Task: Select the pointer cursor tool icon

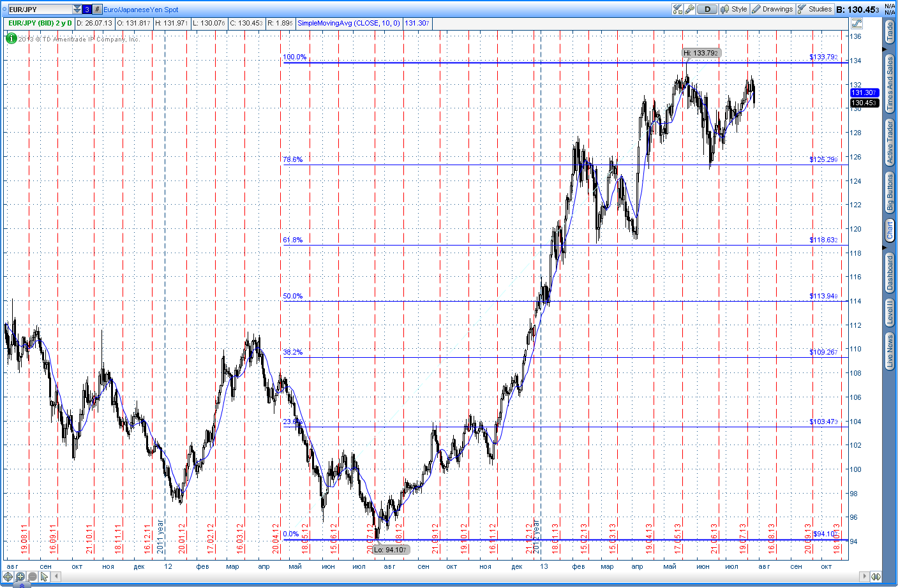Action: click(44, 577)
